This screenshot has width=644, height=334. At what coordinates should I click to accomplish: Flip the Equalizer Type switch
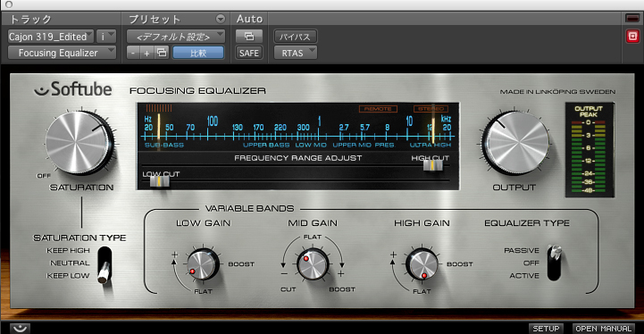(x=554, y=263)
